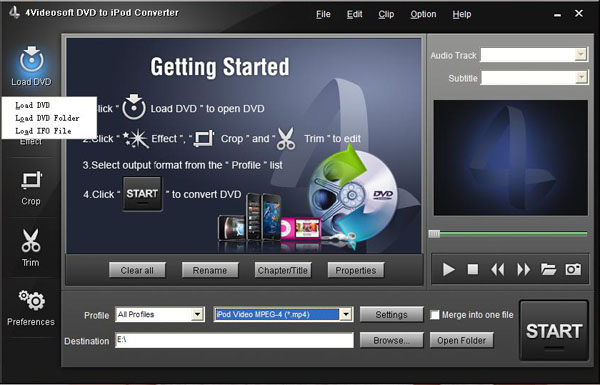Stop the preview playback

point(473,269)
